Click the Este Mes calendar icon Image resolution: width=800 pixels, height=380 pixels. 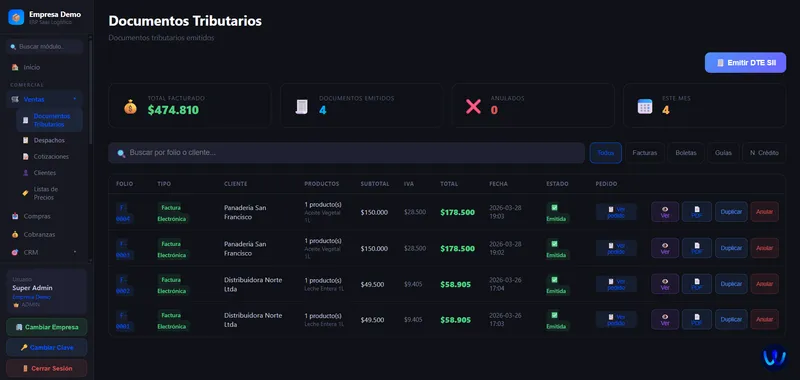pyautogui.click(x=645, y=106)
